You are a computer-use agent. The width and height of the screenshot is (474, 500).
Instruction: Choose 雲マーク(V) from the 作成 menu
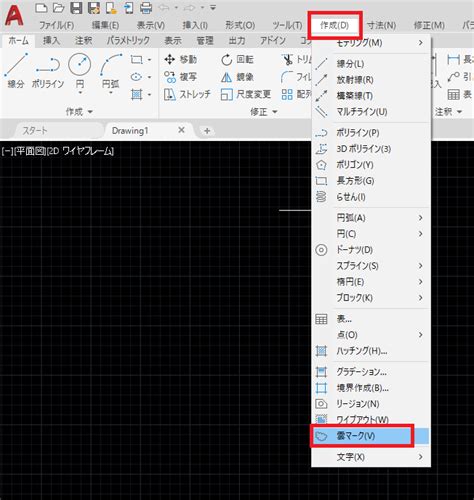click(x=371, y=436)
